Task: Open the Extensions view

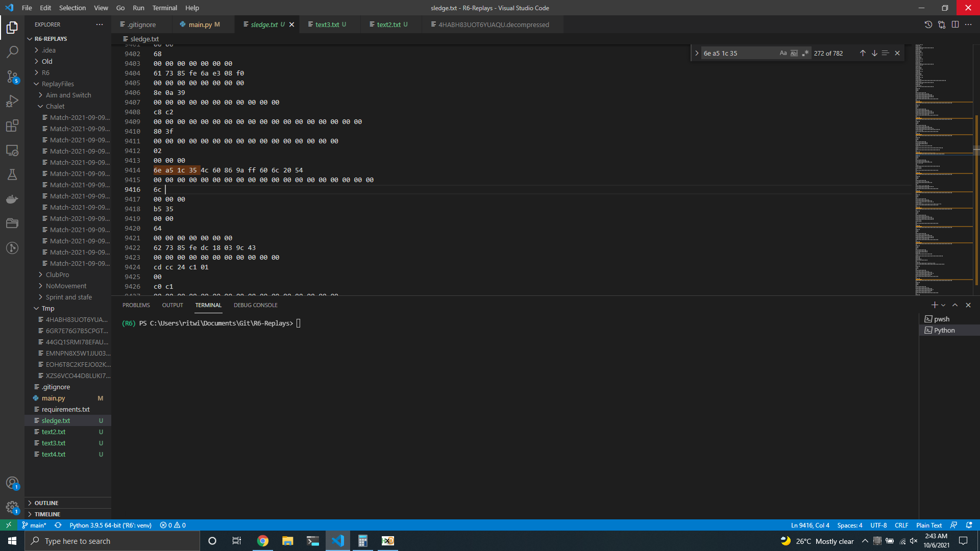Action: pos(12,126)
